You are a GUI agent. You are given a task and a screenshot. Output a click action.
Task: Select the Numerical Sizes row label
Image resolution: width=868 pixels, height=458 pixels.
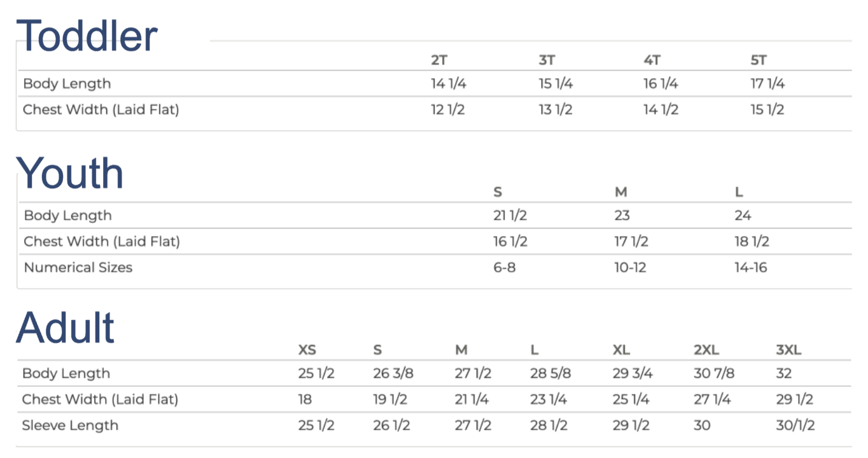[x=78, y=267]
